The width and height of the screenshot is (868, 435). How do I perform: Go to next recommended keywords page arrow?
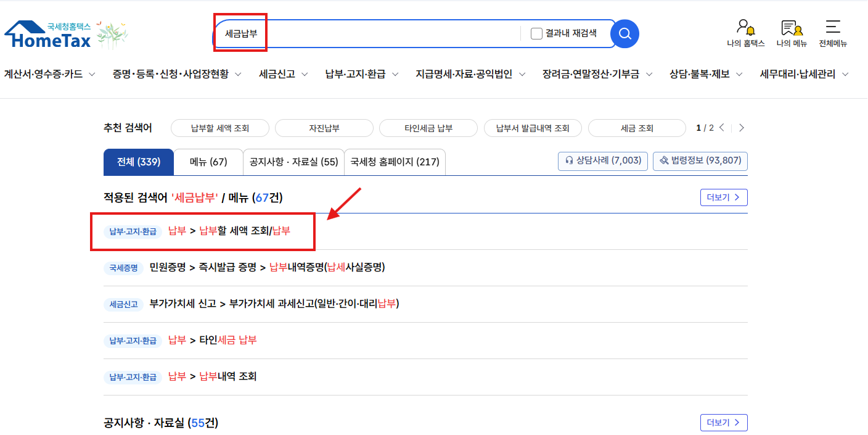pyautogui.click(x=741, y=128)
